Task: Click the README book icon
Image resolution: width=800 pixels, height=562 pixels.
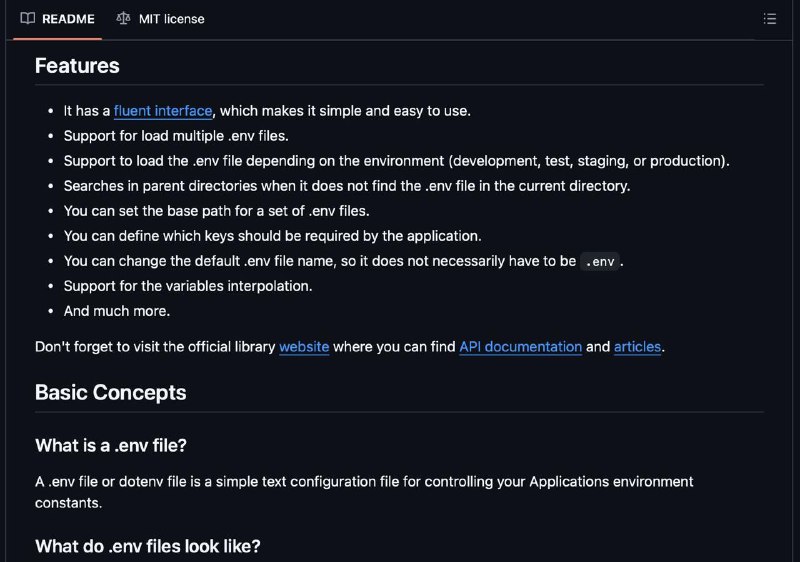Action: point(28,19)
